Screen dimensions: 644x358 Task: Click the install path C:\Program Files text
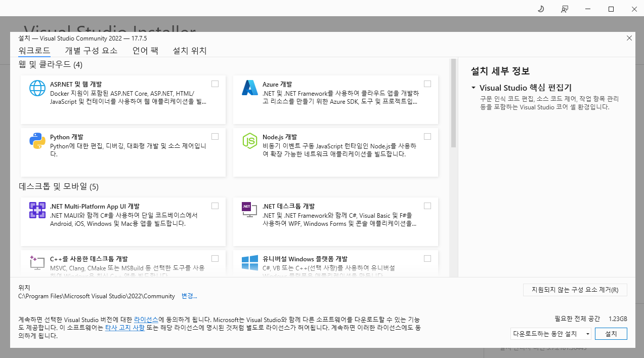pos(97,296)
